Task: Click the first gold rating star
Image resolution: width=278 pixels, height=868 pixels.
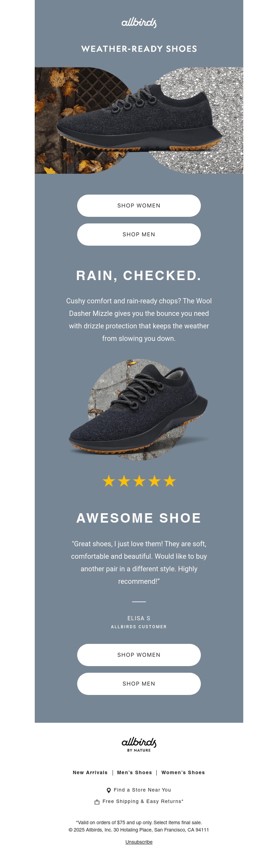Action: 109,481
